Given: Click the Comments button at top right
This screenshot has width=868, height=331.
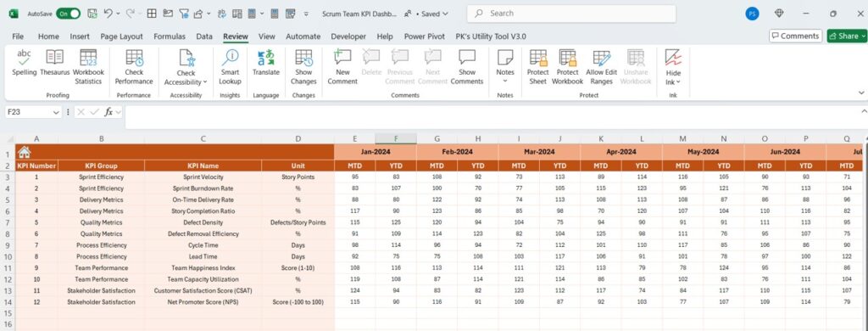Looking at the screenshot, I should [x=795, y=36].
